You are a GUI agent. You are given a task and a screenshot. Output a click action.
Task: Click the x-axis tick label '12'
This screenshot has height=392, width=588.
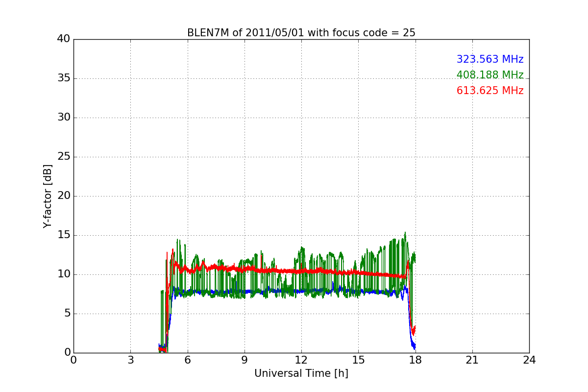[x=301, y=360]
